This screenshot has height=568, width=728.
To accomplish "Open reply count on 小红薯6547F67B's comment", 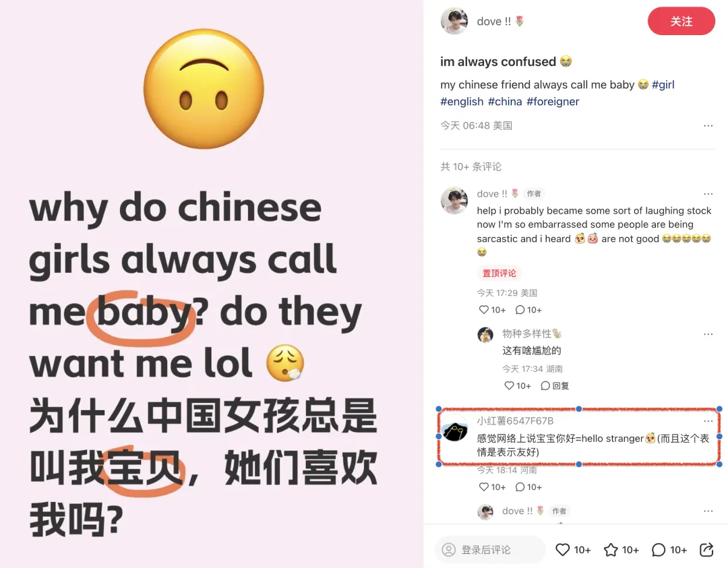I will [528, 486].
